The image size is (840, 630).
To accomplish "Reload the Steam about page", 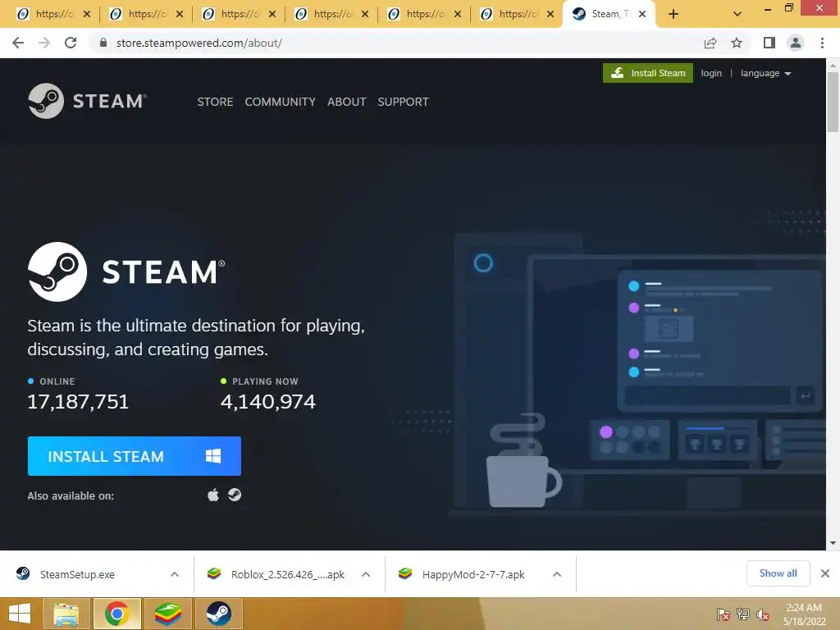I will (71, 43).
